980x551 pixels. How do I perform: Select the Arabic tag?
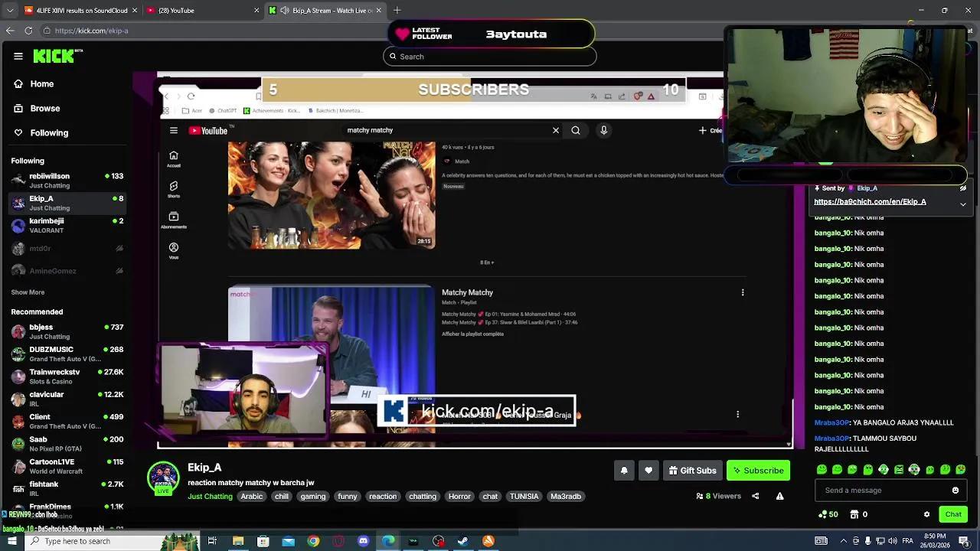point(252,497)
